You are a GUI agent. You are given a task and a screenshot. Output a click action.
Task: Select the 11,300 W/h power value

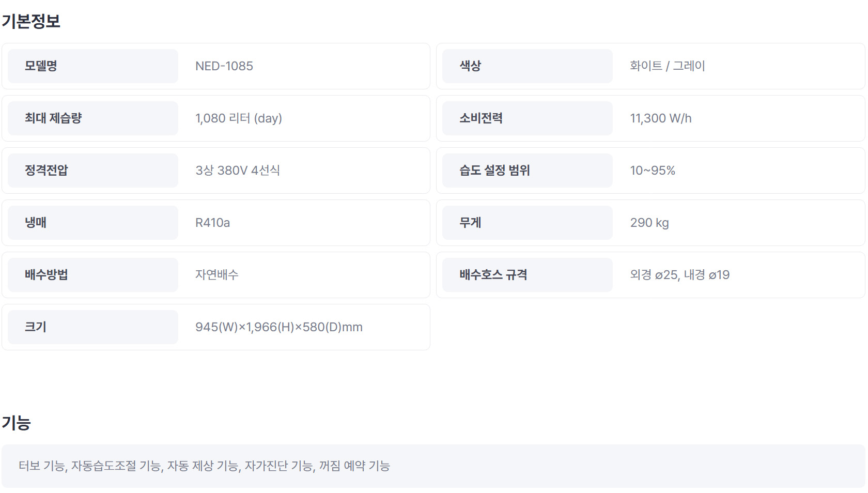661,118
